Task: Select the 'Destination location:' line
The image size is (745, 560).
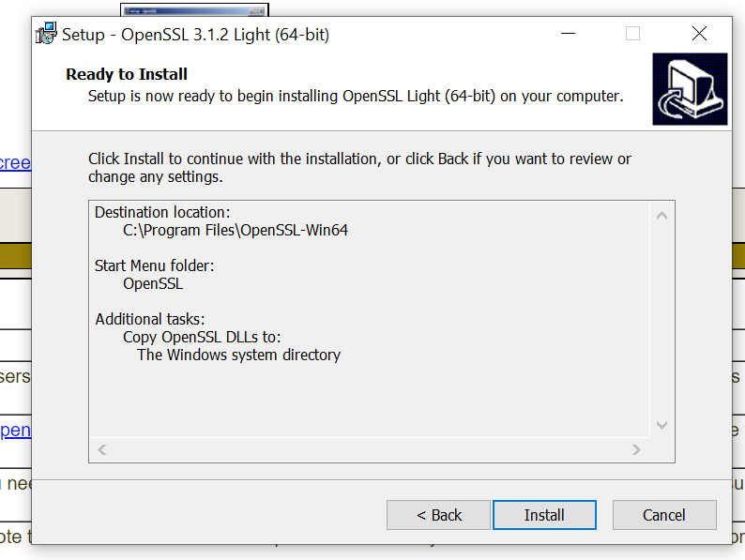Action: pyautogui.click(x=162, y=212)
